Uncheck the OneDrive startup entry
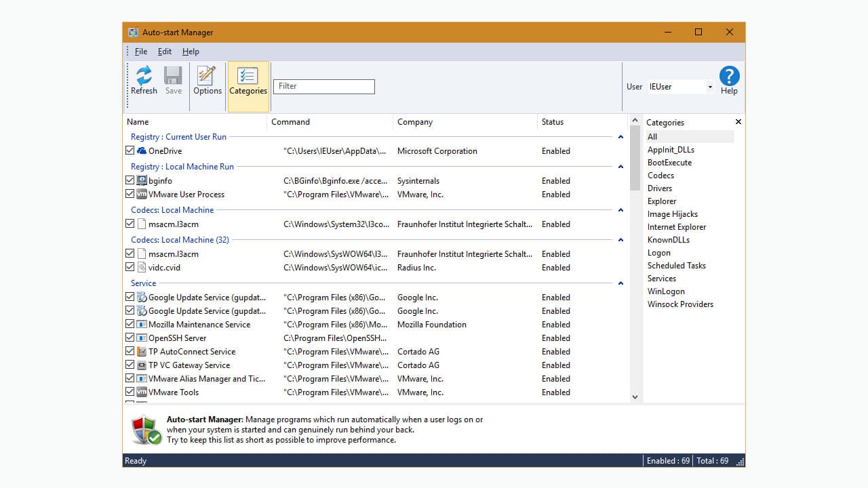868x488 pixels. coord(130,150)
